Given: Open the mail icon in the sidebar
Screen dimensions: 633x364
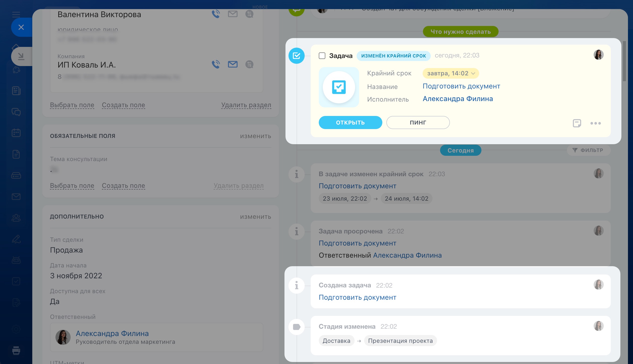Looking at the screenshot, I should click(x=16, y=196).
